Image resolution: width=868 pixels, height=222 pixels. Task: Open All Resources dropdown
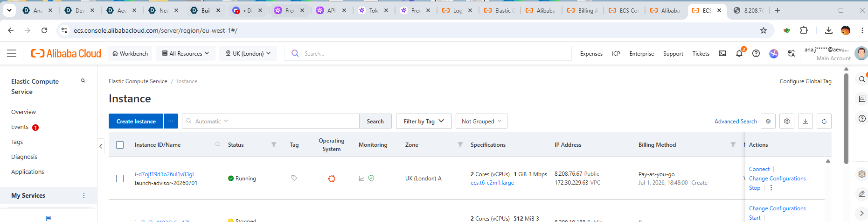[x=186, y=53]
